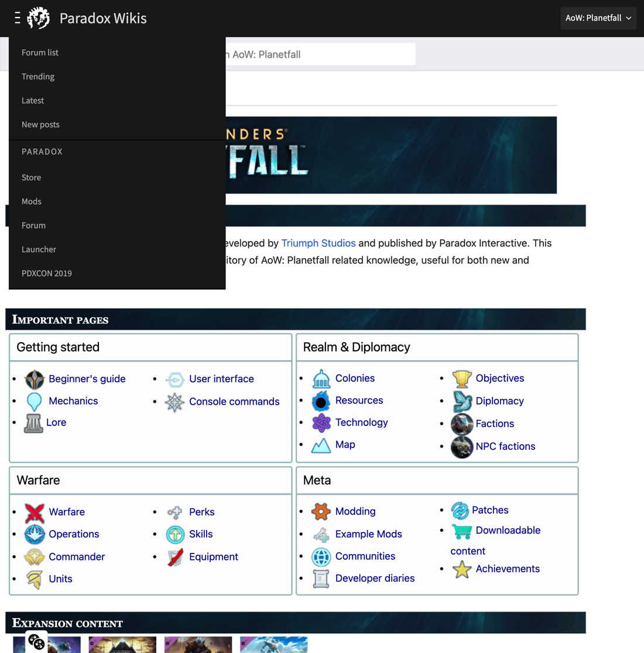
Task: Open Store under the Paradox section
Action: coord(32,177)
